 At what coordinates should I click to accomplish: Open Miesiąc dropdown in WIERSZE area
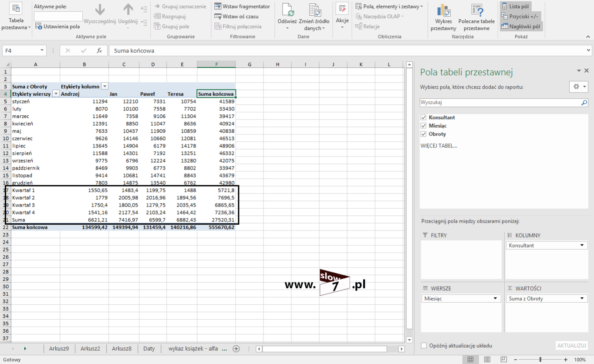coord(495,299)
